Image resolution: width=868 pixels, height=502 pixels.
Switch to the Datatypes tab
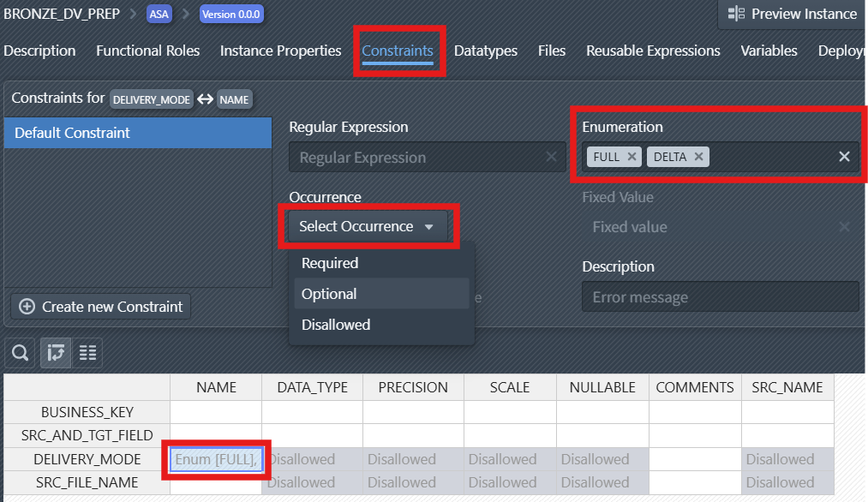click(486, 51)
